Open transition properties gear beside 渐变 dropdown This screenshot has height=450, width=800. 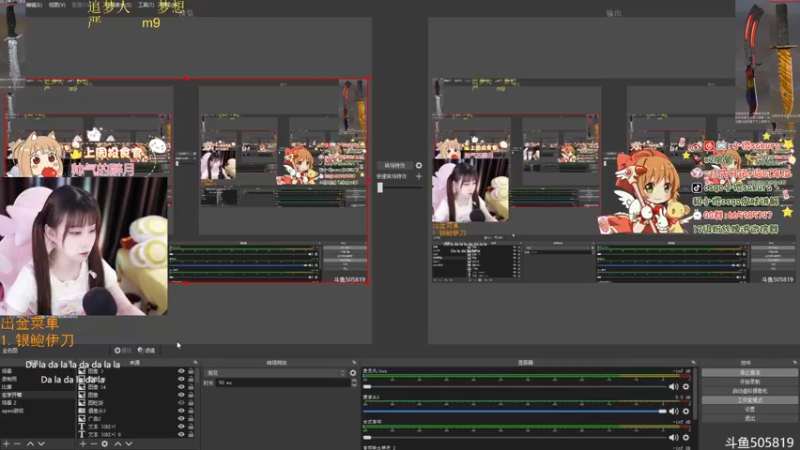click(353, 373)
